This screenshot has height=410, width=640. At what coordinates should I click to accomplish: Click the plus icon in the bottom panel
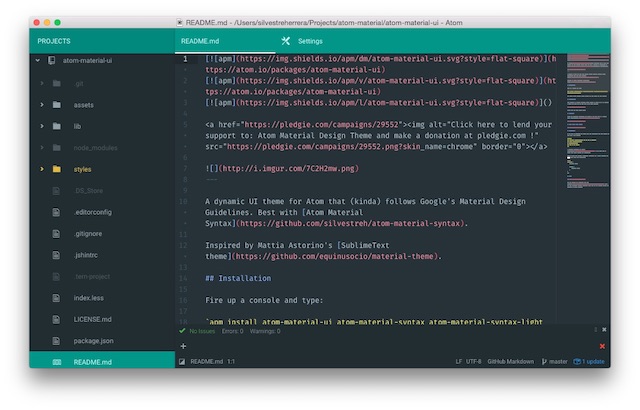(x=183, y=346)
